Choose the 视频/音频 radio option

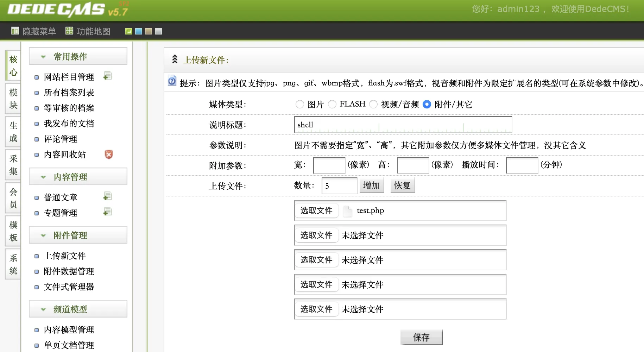373,104
